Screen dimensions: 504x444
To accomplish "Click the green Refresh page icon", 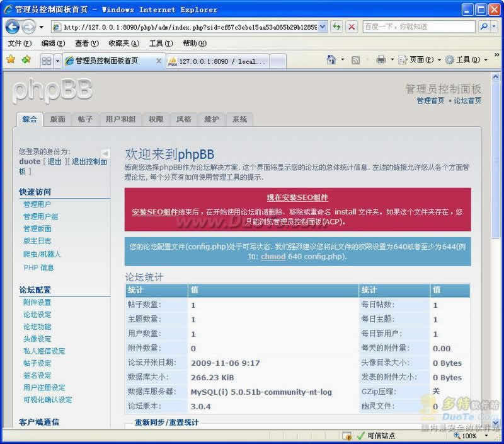I will (x=337, y=27).
